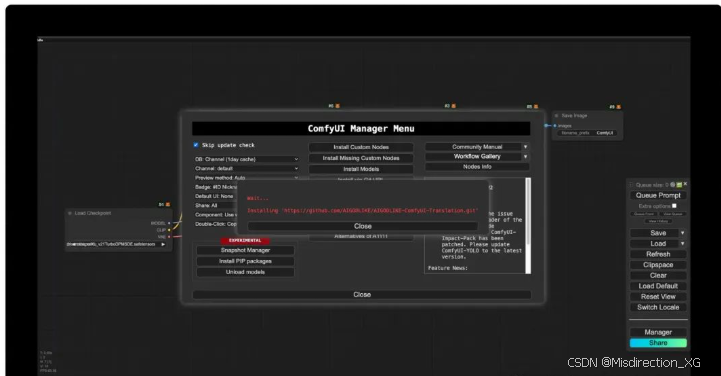Click Reset View button
Screen dimensions: 721x376
(658, 296)
